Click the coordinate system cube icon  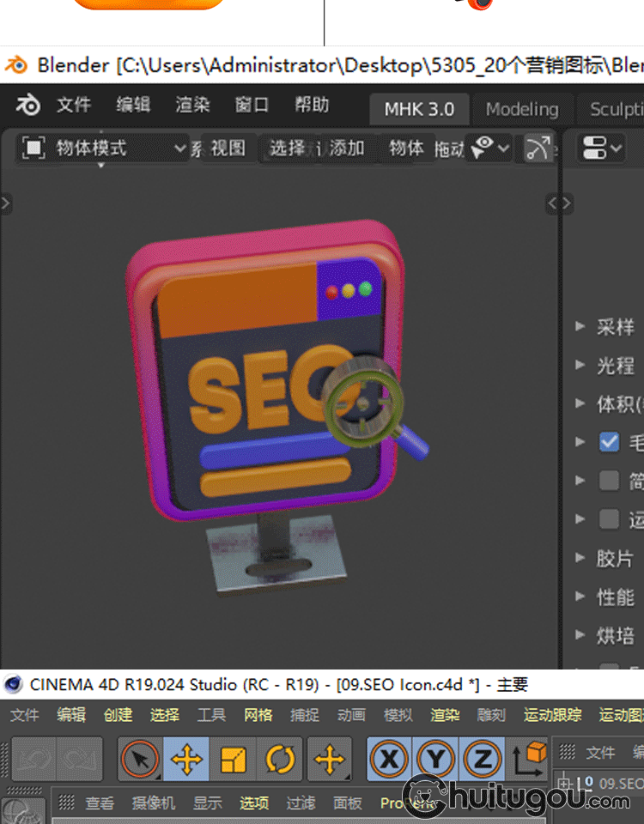tap(530, 759)
